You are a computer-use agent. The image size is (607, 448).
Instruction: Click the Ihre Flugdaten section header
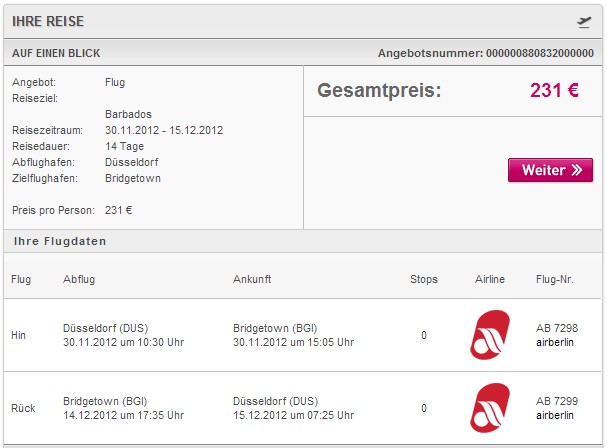[60, 241]
